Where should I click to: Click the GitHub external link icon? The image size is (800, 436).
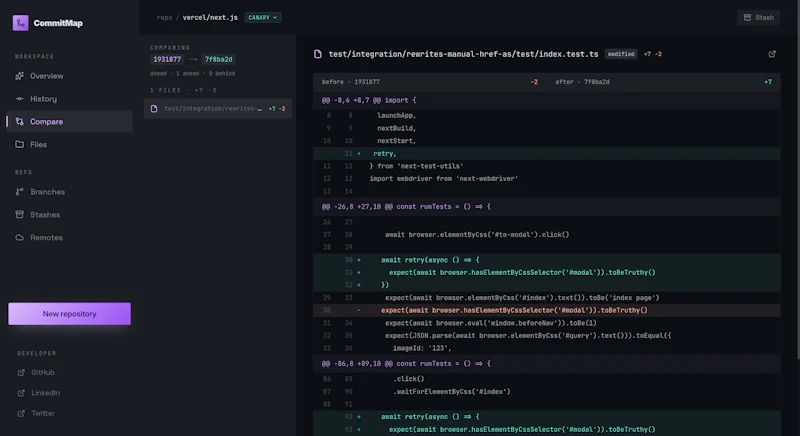[21, 373]
